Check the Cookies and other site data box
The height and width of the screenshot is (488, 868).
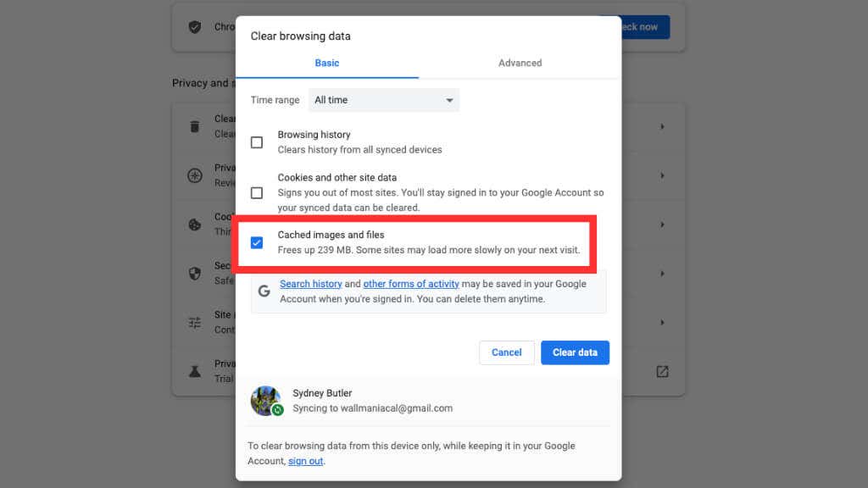[257, 192]
